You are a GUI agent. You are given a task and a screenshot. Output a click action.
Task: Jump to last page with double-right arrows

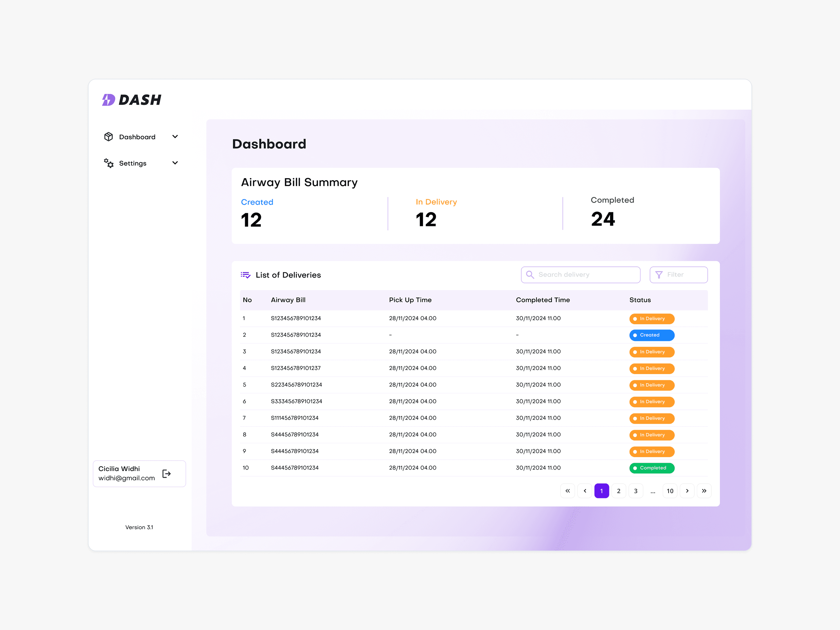704,491
